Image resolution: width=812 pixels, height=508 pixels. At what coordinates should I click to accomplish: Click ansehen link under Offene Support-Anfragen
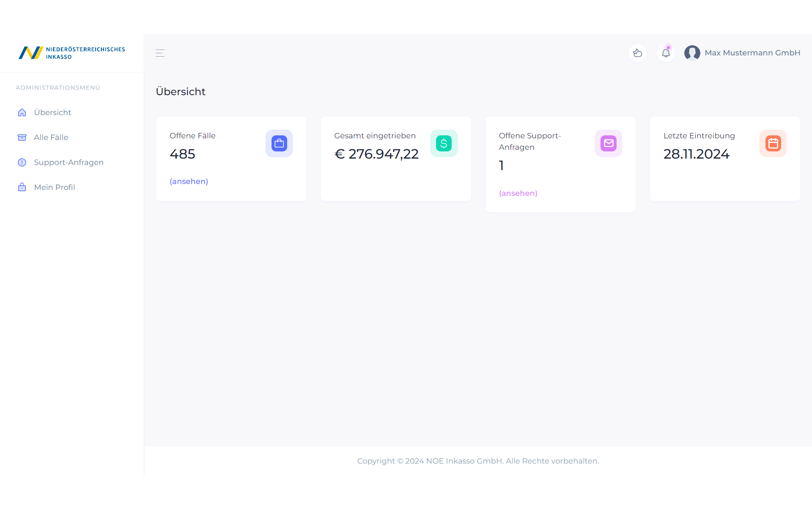pyautogui.click(x=518, y=193)
